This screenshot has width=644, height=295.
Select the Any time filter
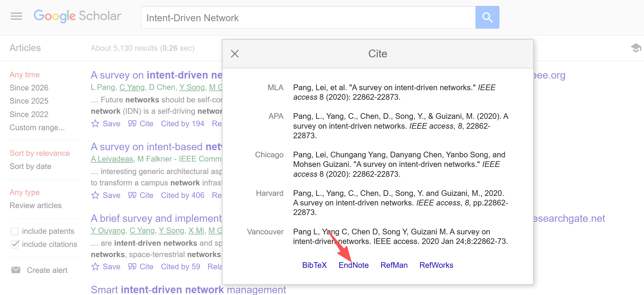coord(24,75)
